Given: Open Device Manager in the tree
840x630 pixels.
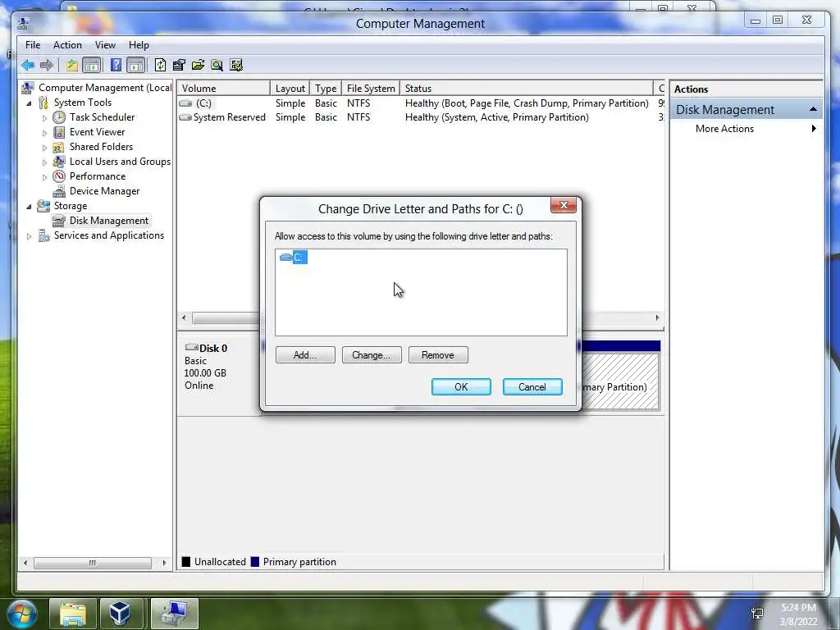Looking at the screenshot, I should point(104,190).
